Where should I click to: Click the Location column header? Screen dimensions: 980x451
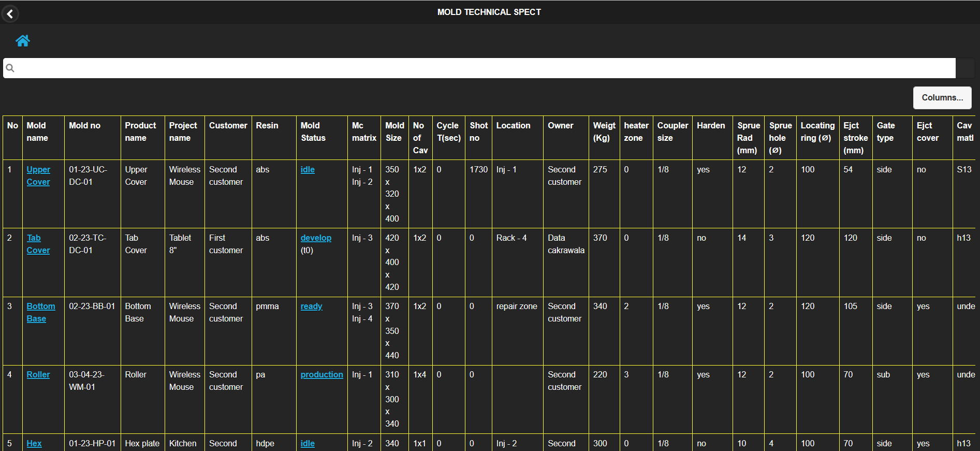point(513,125)
